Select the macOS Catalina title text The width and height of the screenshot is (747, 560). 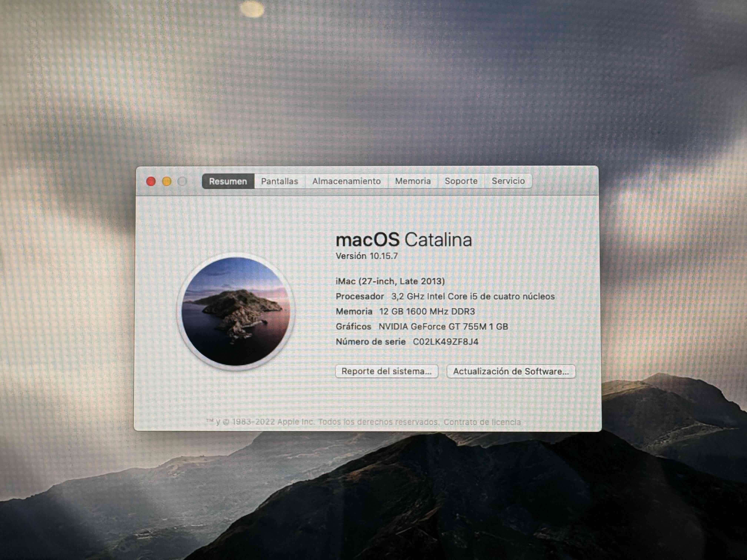click(x=403, y=240)
